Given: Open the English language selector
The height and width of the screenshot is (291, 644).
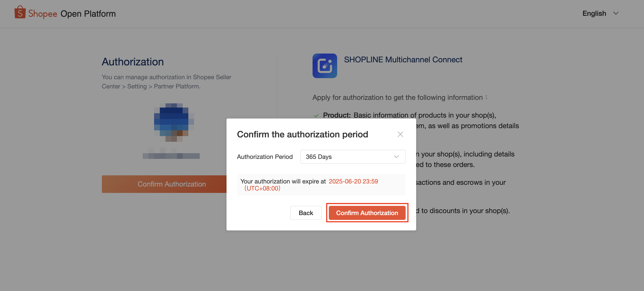Looking at the screenshot, I should click(601, 13).
